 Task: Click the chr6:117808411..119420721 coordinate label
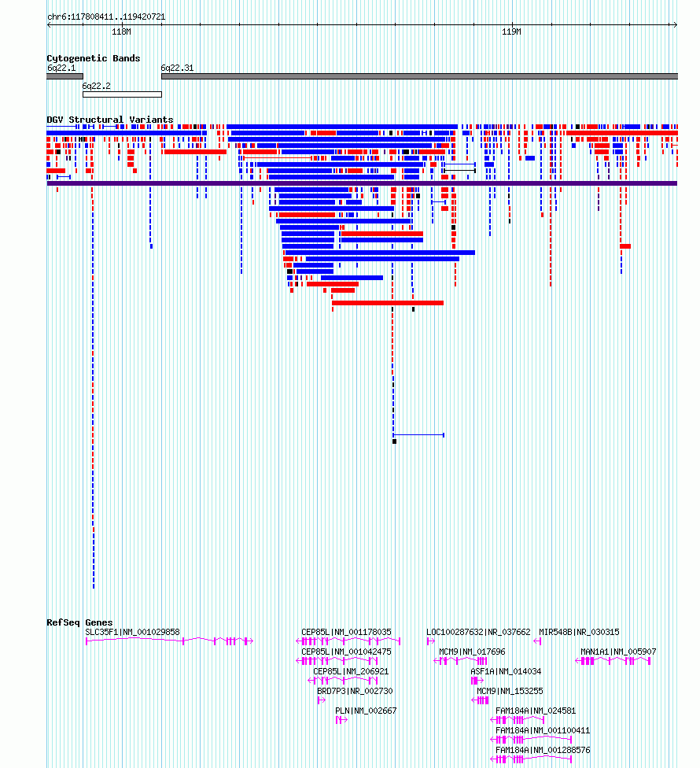click(106, 17)
